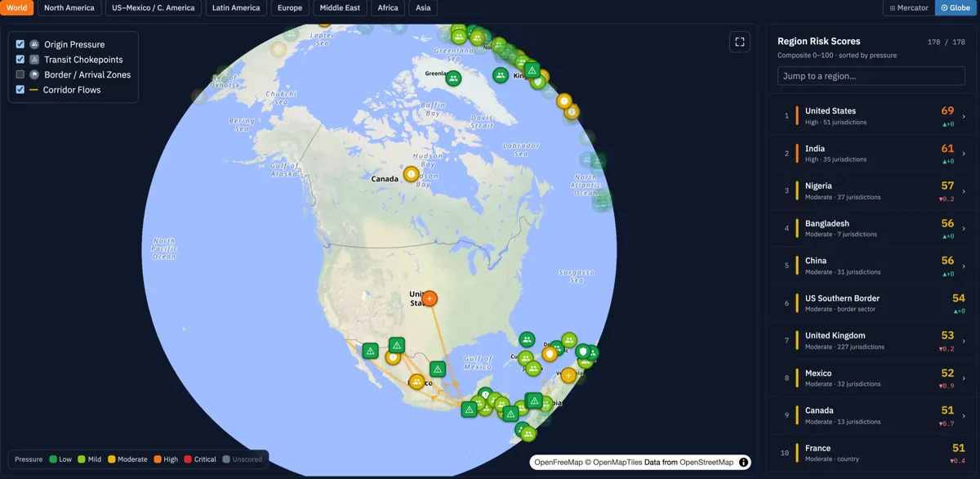Expand the United States row chevron

(964, 116)
